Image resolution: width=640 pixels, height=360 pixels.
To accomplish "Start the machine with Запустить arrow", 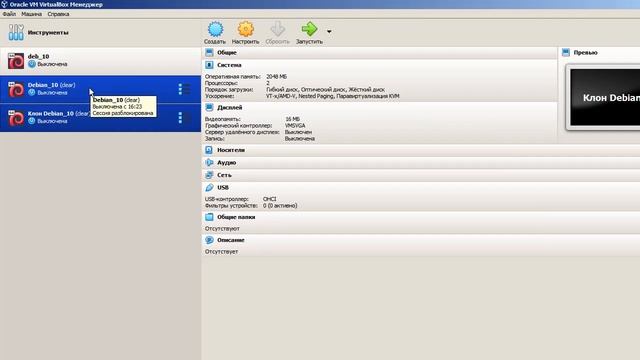I will (x=309, y=29).
